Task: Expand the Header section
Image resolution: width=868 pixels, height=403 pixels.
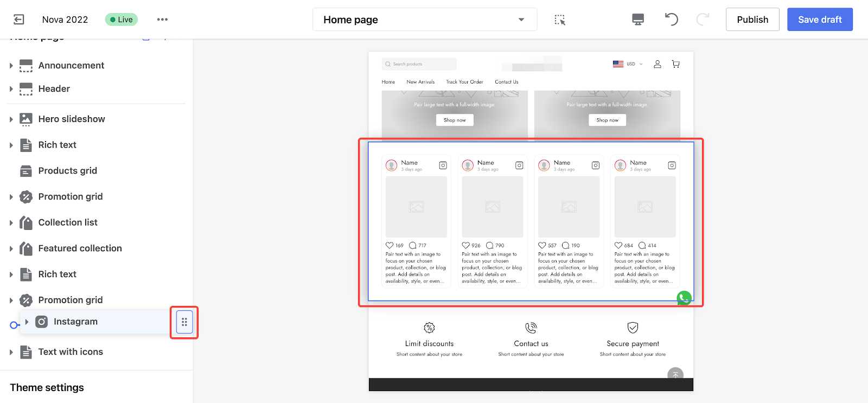Action: click(x=11, y=89)
